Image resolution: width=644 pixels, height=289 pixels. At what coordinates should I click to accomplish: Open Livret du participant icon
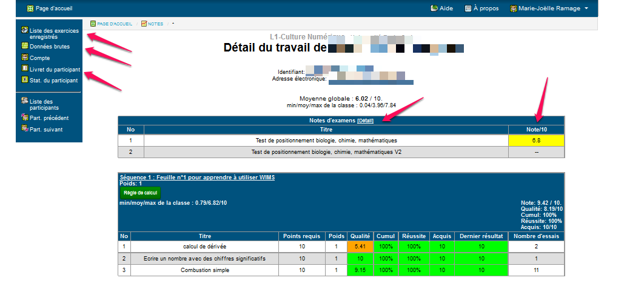[25, 69]
